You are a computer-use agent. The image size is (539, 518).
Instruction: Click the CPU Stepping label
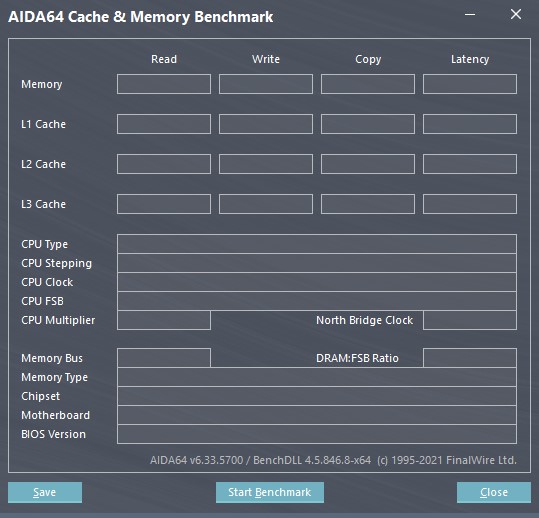(56, 264)
